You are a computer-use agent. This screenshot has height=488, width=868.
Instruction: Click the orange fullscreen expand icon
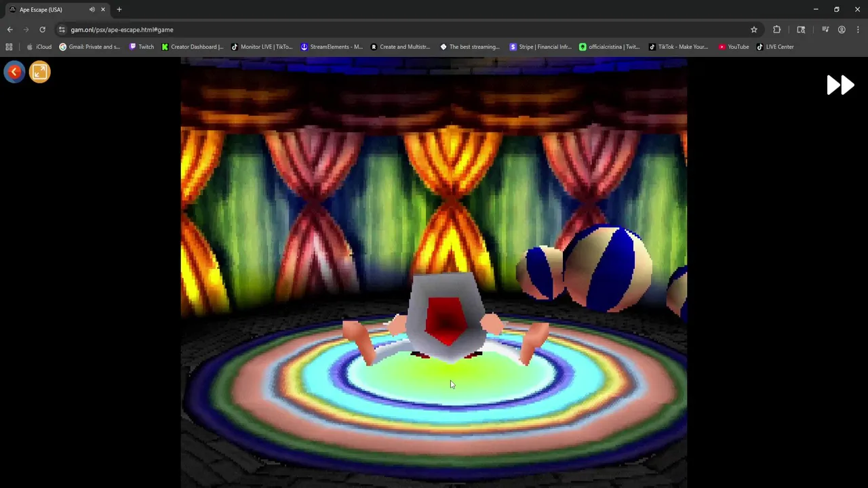pos(39,72)
